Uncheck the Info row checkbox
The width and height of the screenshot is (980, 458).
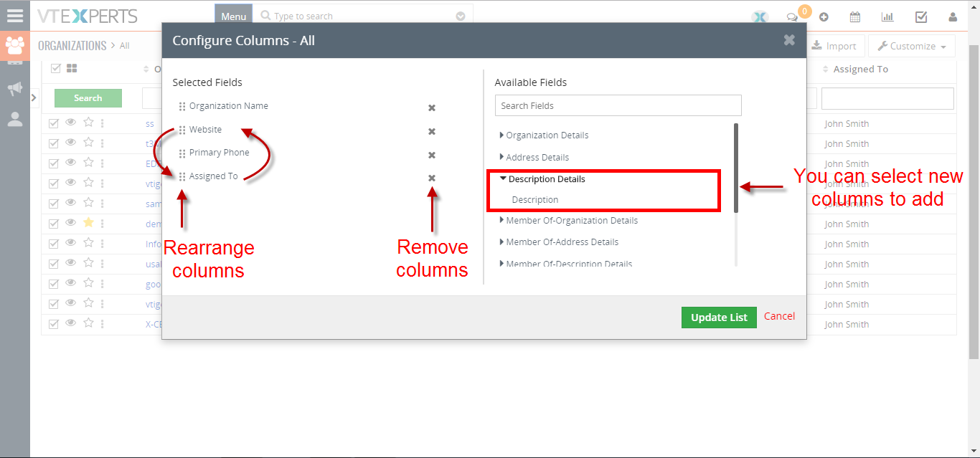[x=54, y=244]
